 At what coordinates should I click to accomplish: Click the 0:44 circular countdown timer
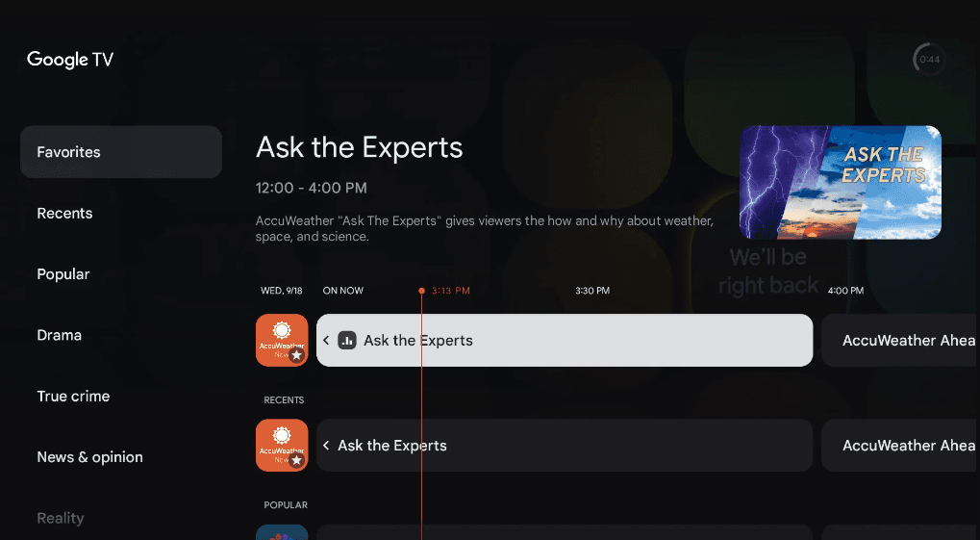[929, 60]
